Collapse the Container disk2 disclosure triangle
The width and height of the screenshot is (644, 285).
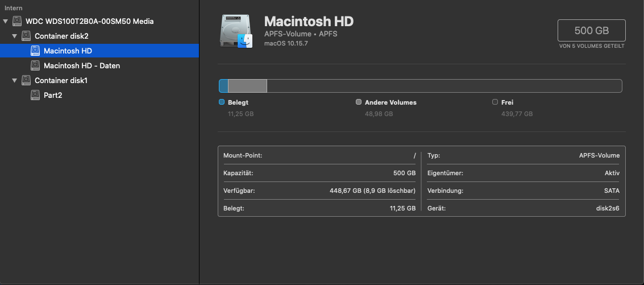pos(15,36)
